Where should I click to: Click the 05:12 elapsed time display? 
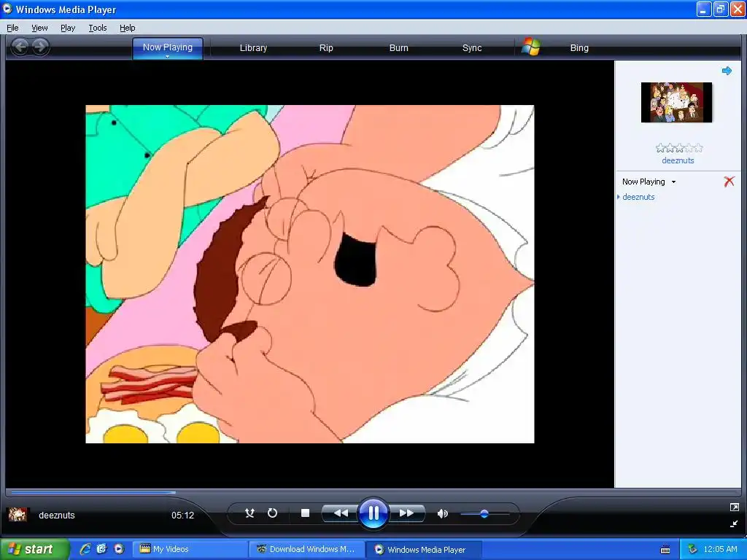(x=182, y=516)
